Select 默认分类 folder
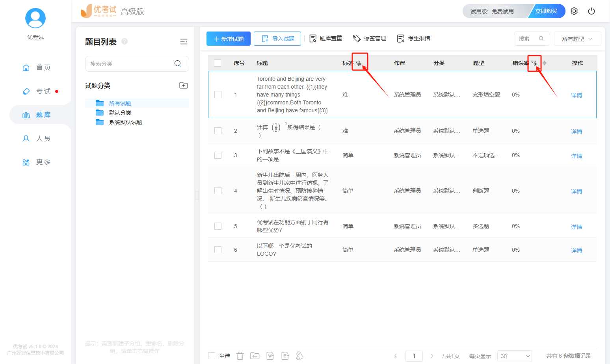This screenshot has width=610, height=364. pyautogui.click(x=120, y=113)
